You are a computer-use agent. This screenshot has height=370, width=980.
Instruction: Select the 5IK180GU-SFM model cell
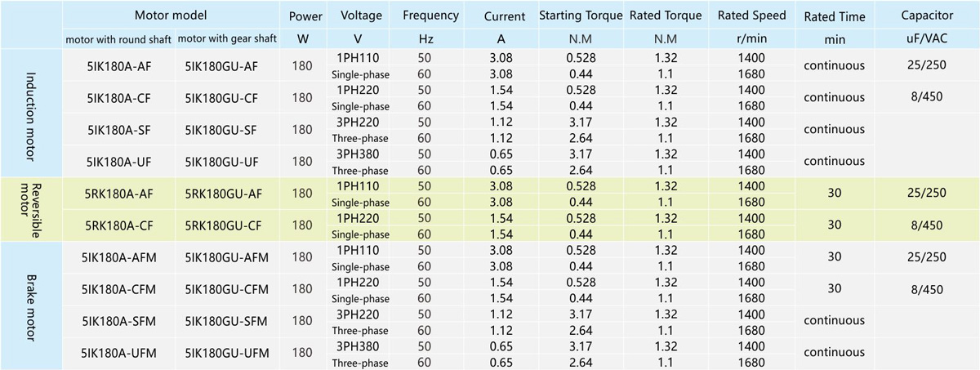(x=222, y=320)
